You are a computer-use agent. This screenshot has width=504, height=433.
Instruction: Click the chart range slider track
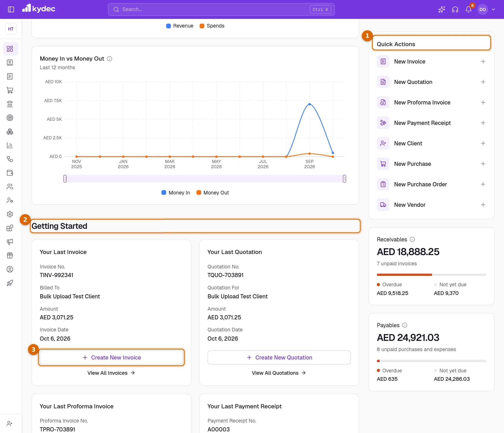[205, 179]
